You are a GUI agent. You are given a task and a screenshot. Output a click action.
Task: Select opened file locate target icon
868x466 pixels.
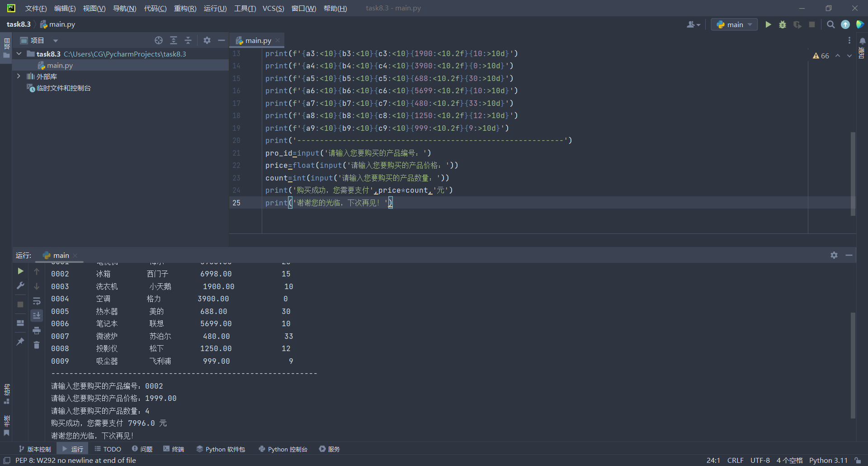coord(159,40)
